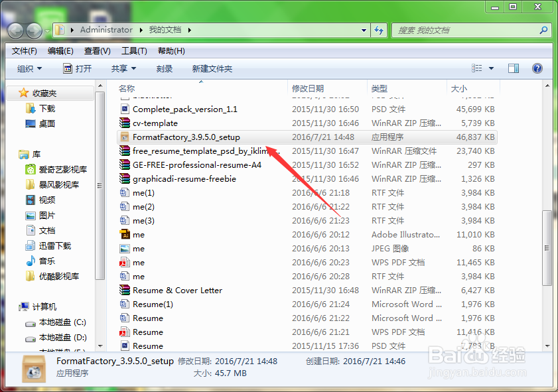The image size is (558, 392).
Task: Open the 组织 dropdown menu
Action: coord(30,68)
